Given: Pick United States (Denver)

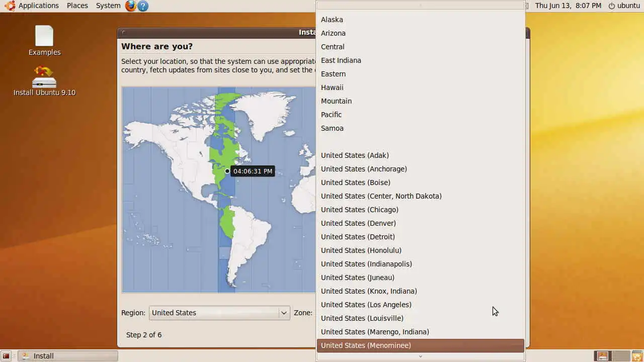Looking at the screenshot, I should click(420, 223).
